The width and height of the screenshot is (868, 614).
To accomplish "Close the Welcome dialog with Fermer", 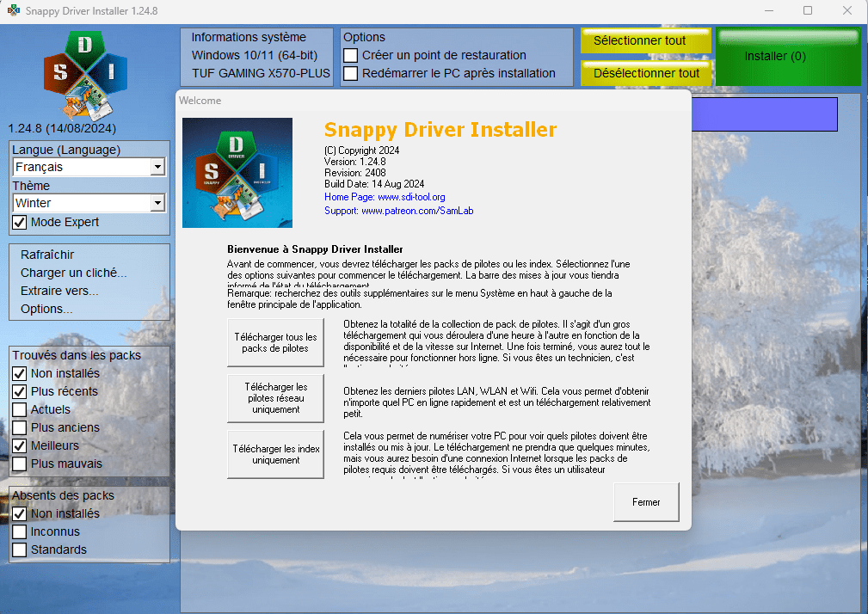I will (646, 502).
